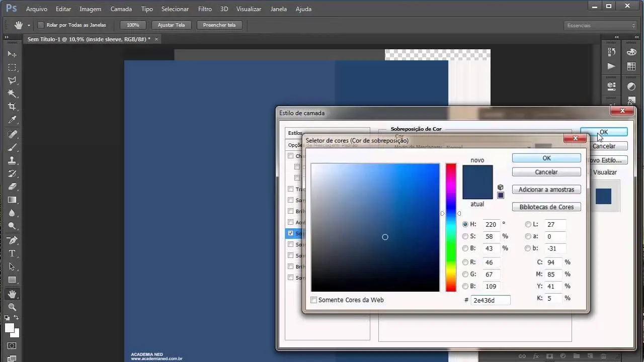The width and height of the screenshot is (644, 362).
Task: Click the vertical hue spectrum slider
Action: (x=451, y=227)
